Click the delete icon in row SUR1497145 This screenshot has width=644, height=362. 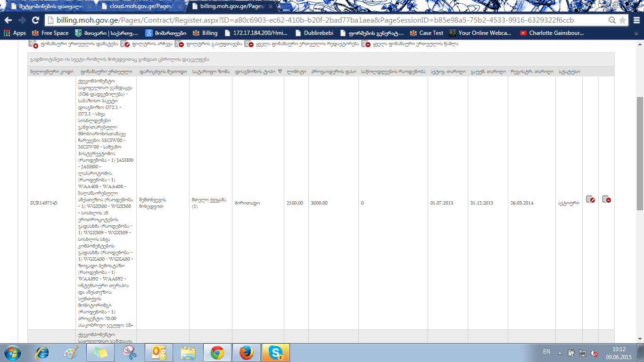coord(606,199)
